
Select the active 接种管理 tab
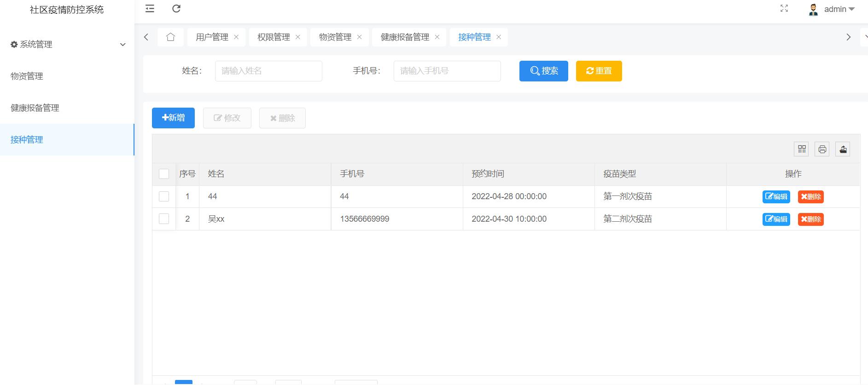point(474,37)
